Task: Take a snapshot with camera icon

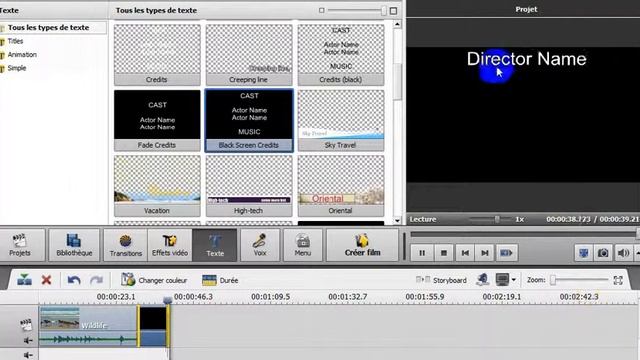Action: tap(603, 253)
